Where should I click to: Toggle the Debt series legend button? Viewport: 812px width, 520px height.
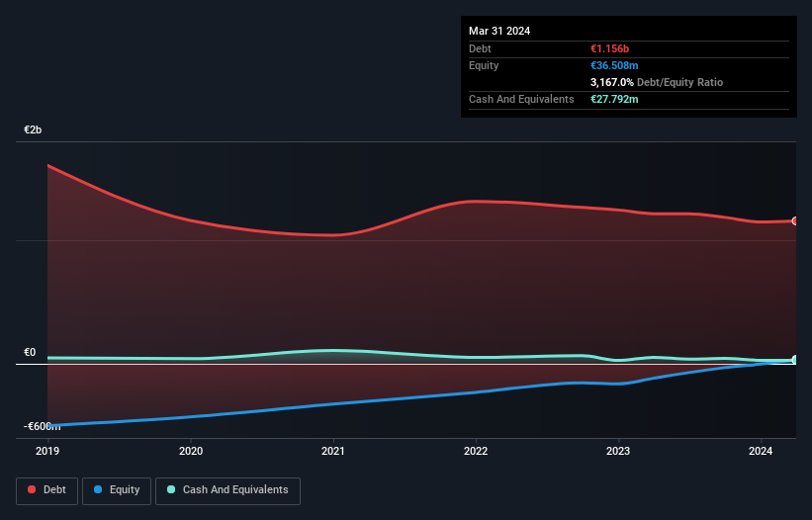click(47, 490)
